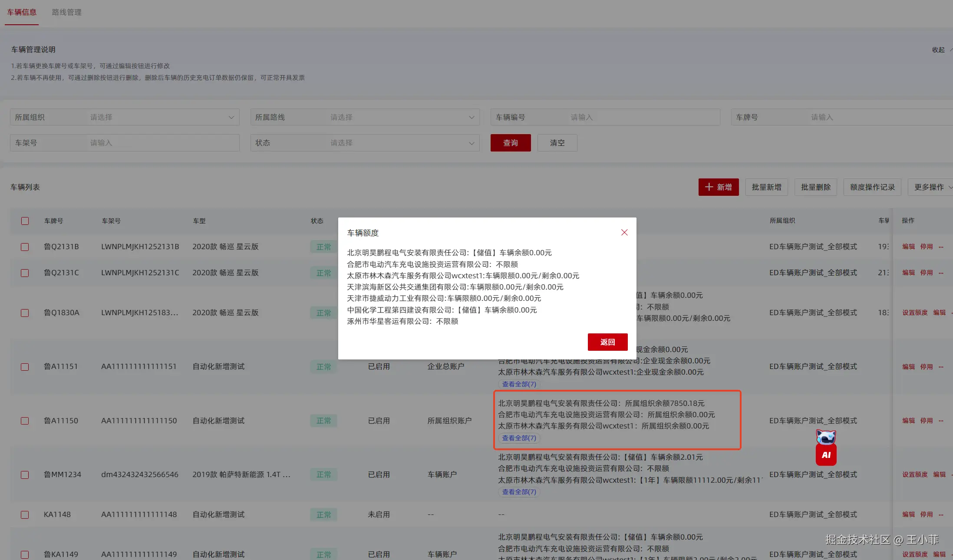Open the 所属组织 dropdown filter
Screen dimensions: 953x560
point(161,117)
